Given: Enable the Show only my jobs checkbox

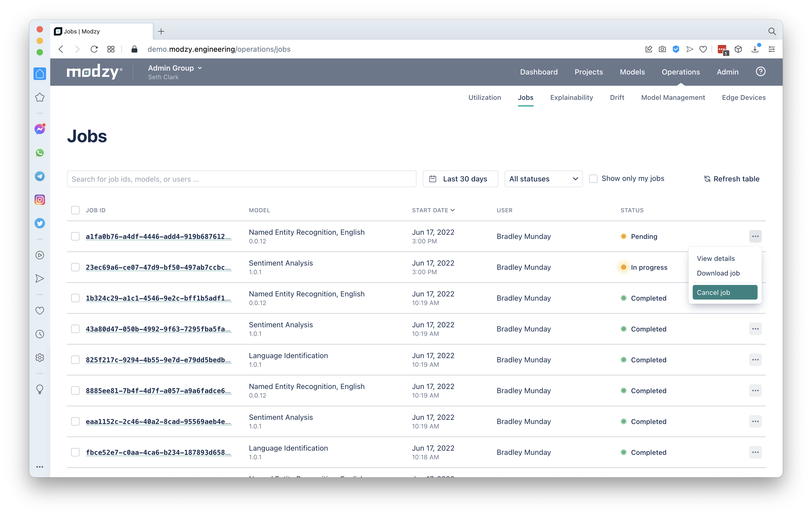Looking at the screenshot, I should point(593,179).
